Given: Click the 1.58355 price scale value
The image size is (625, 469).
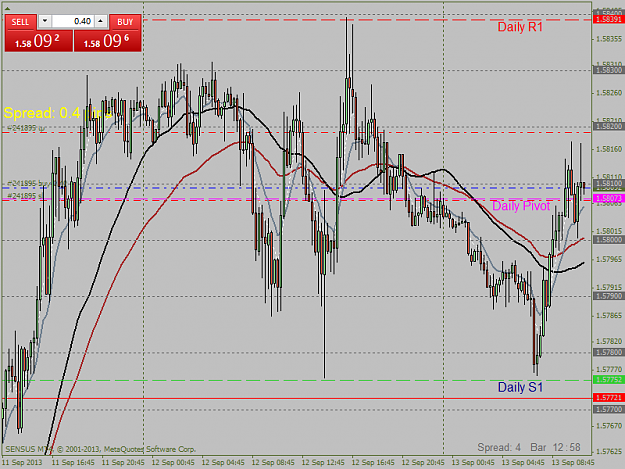Looking at the screenshot, I should 609,39.
